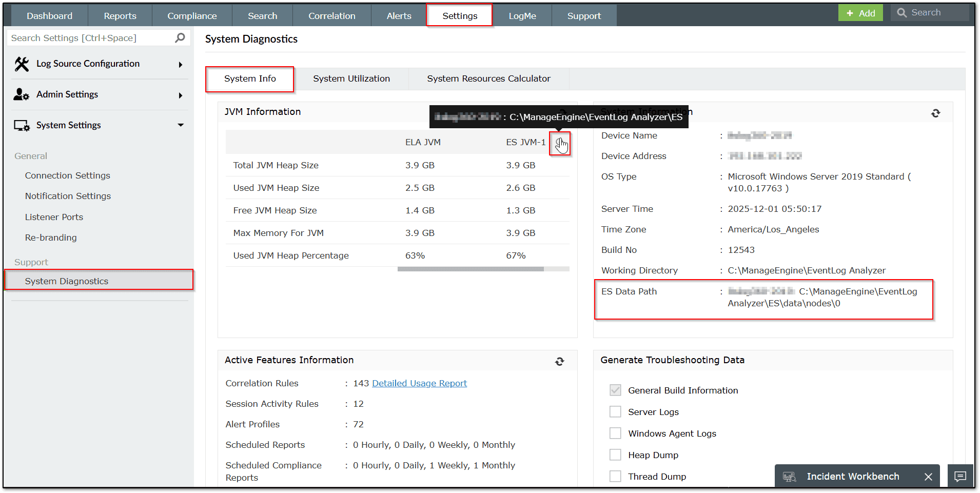This screenshot has height=493, width=980.
Task: Collapse the System Settings section arrow
Action: 181,125
